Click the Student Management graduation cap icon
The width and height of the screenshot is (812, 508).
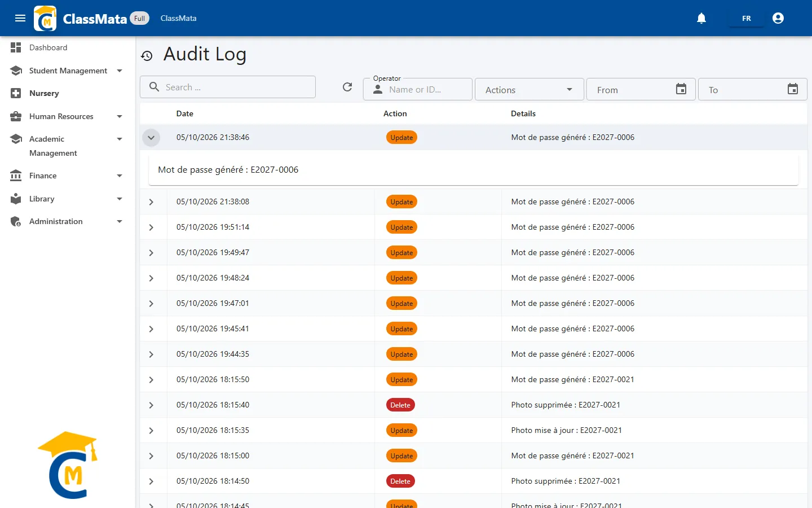[x=16, y=71]
